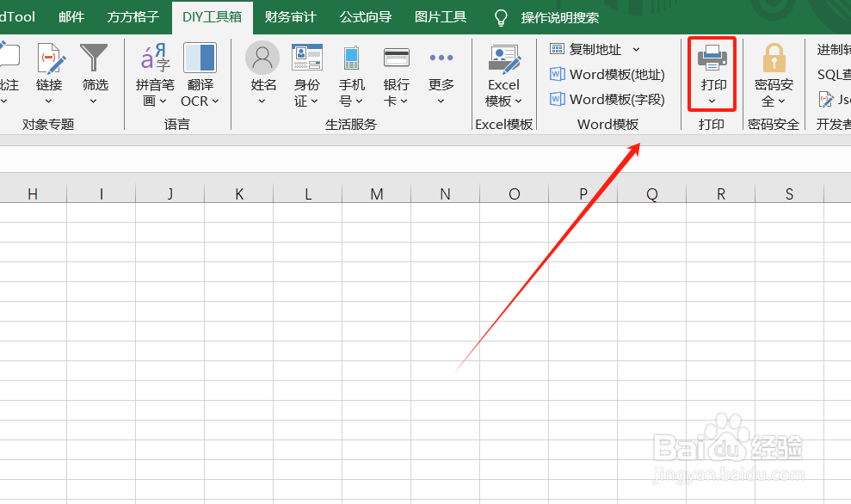This screenshot has height=504, width=851.
Task: Expand the Excel模板 dropdown chevron
Action: [518, 101]
